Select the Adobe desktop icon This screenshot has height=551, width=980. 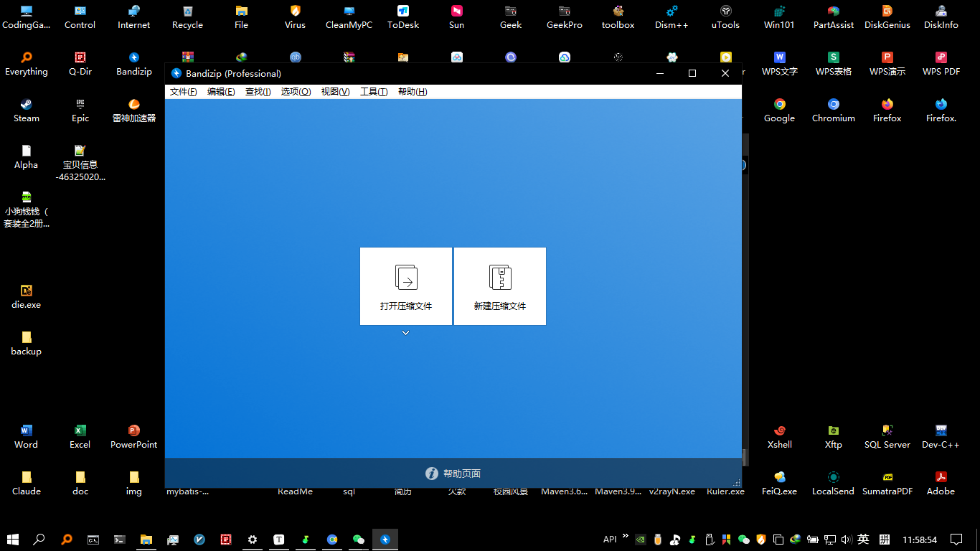coord(941,483)
